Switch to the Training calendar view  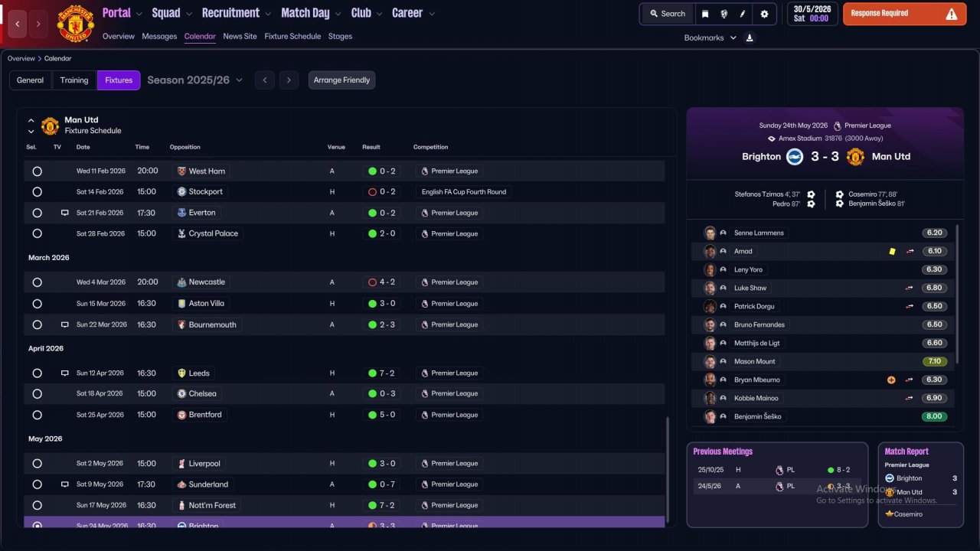coord(74,80)
